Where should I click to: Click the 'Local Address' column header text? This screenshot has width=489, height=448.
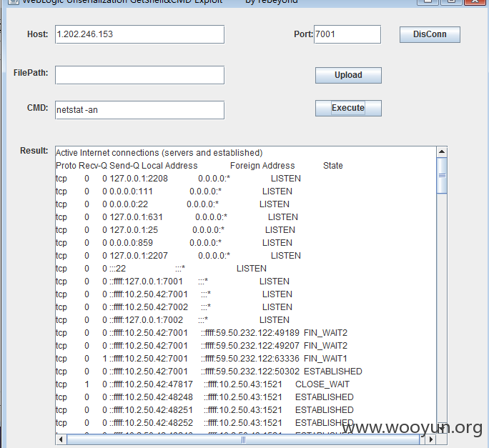coord(169,166)
